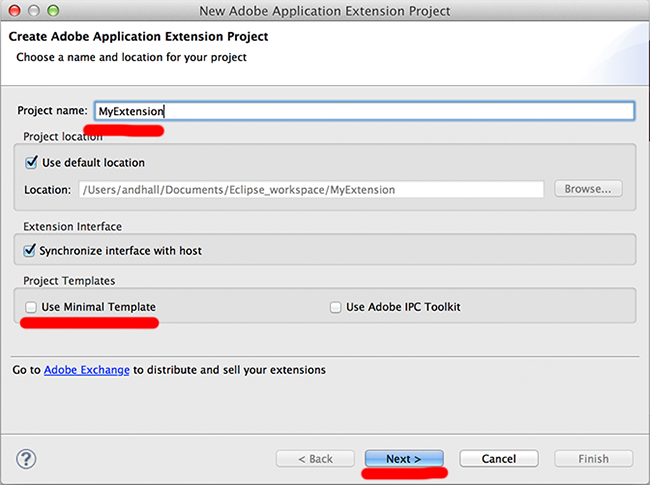The image size is (650, 485).
Task: Complete the wizard with the Finish button
Action: [594, 459]
